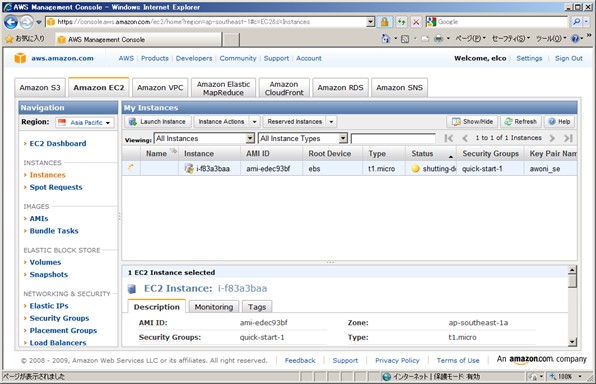Expand Instance Actions dropdown arrow
596x384 pixels.
(255, 122)
